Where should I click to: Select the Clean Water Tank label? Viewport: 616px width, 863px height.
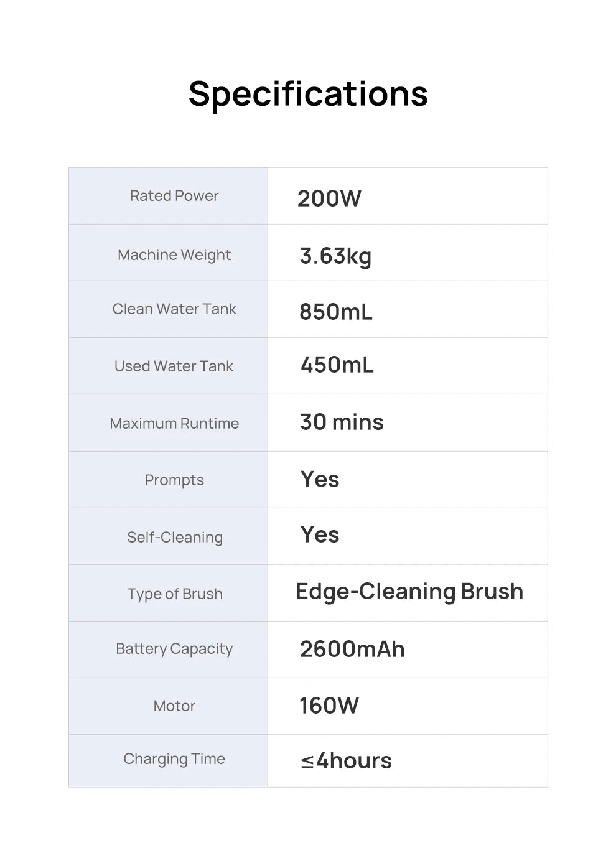[174, 309]
